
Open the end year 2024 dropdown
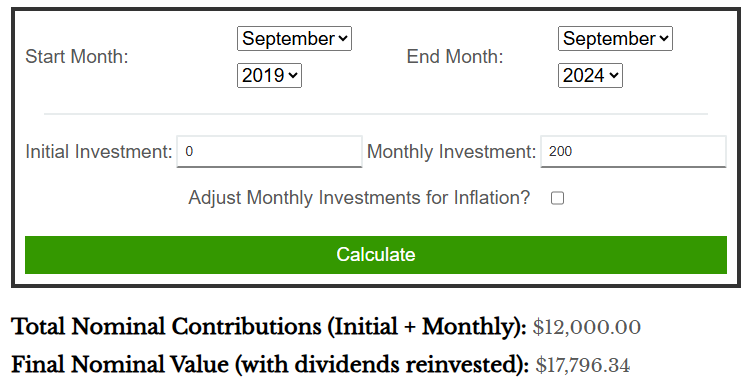pyautogui.click(x=590, y=75)
